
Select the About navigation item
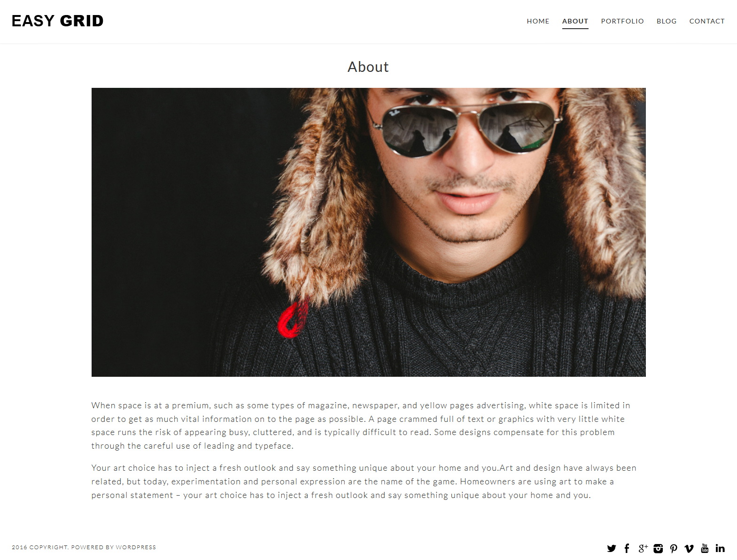coord(575,21)
